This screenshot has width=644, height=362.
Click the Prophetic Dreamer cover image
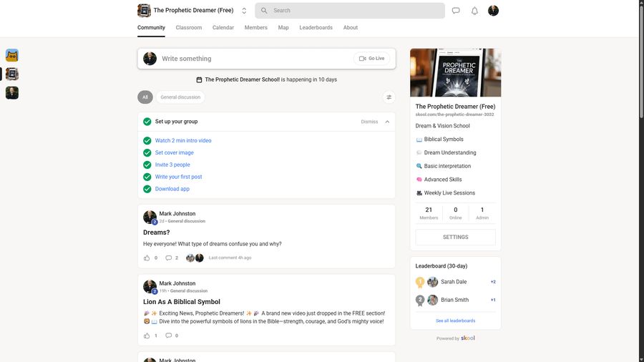pos(456,73)
